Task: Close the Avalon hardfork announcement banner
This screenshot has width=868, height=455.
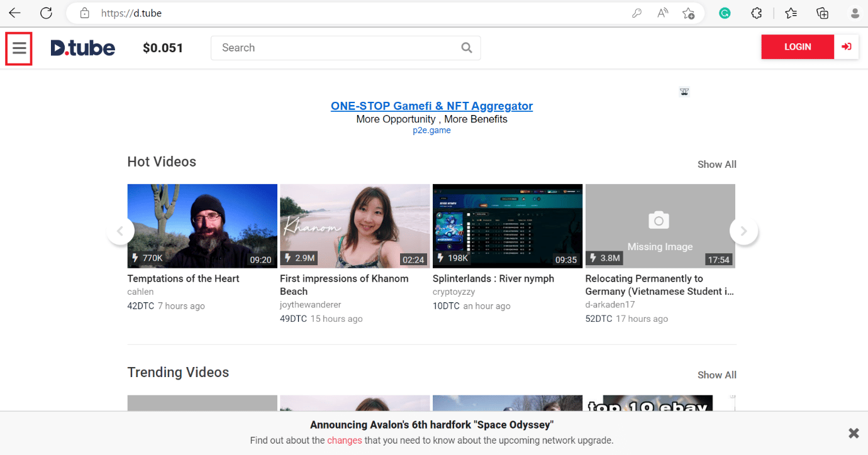Action: [x=854, y=433]
